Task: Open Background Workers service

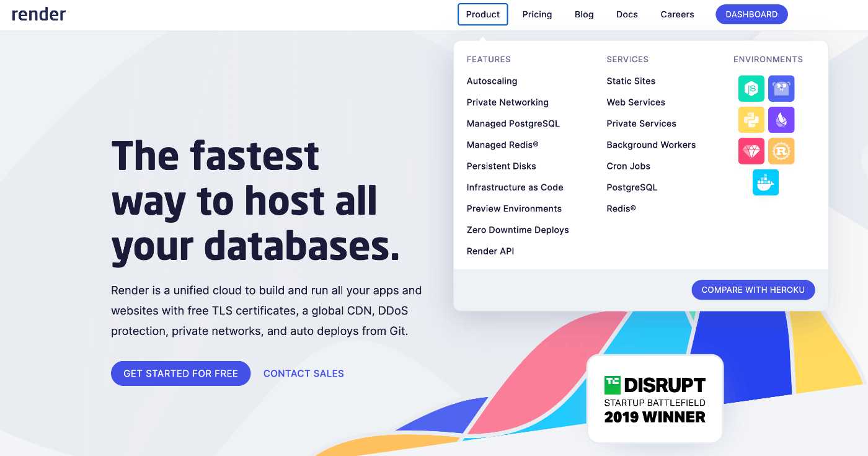Action: [651, 145]
